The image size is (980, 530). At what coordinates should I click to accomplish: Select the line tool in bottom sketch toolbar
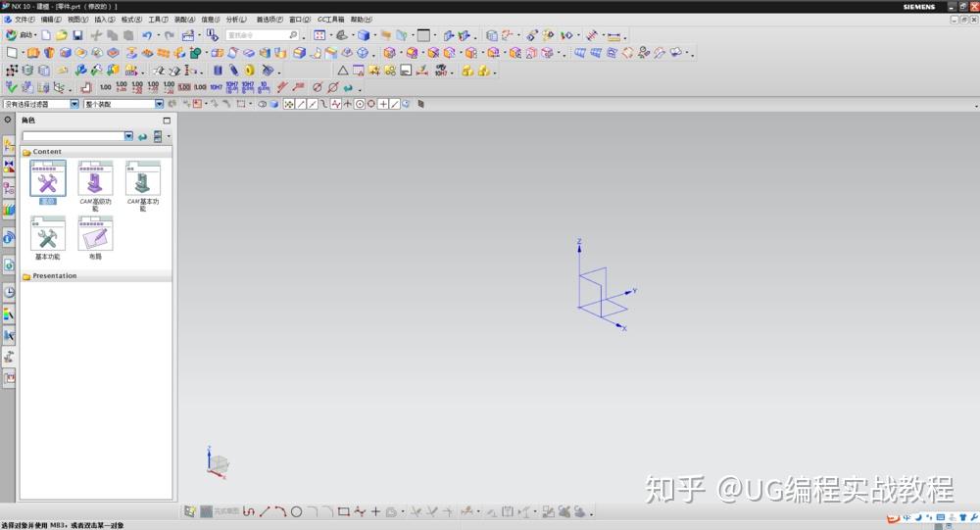(x=265, y=511)
